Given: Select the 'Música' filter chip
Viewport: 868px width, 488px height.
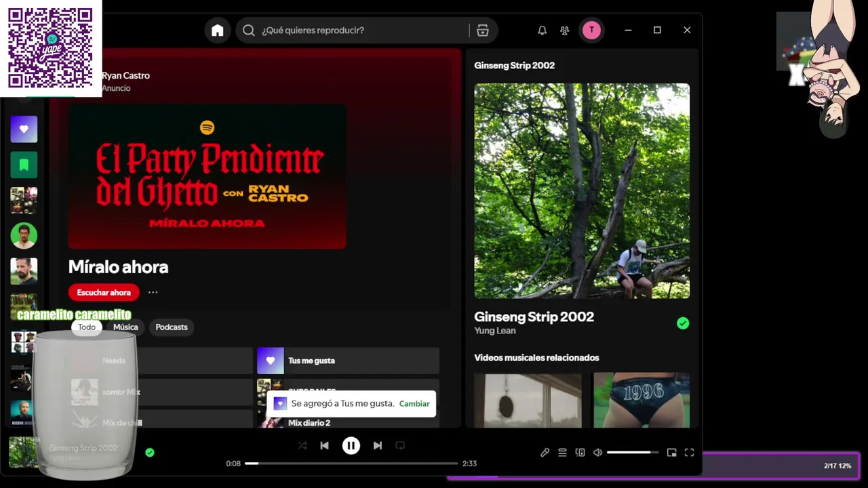Looking at the screenshot, I should point(125,327).
